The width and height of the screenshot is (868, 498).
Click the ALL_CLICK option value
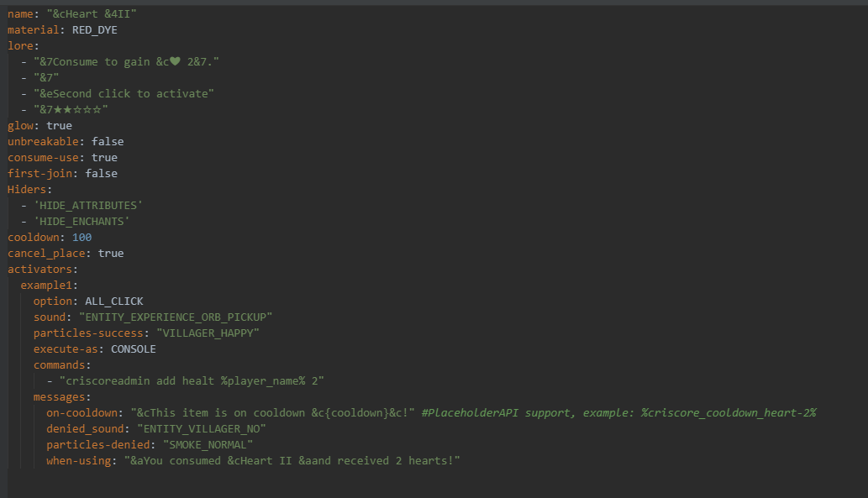pos(114,301)
